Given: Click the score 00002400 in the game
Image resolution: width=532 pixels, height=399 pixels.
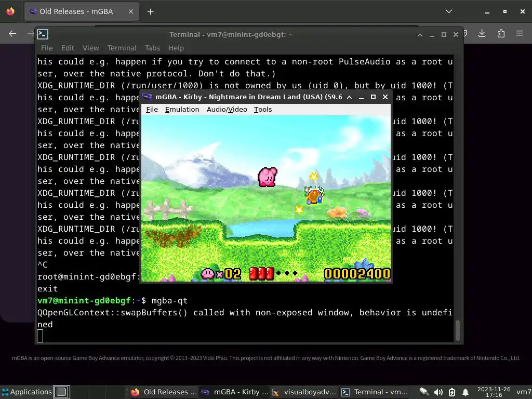Looking at the screenshot, I should pos(357,274).
